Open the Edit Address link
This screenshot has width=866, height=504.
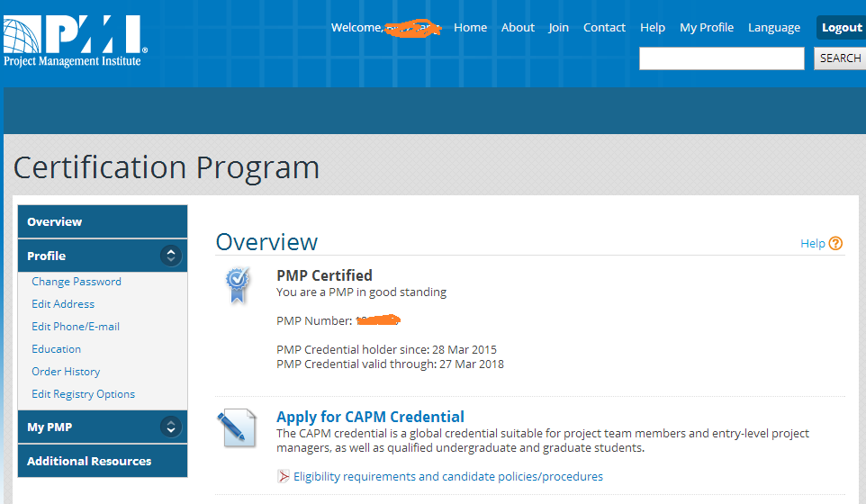[x=63, y=304]
